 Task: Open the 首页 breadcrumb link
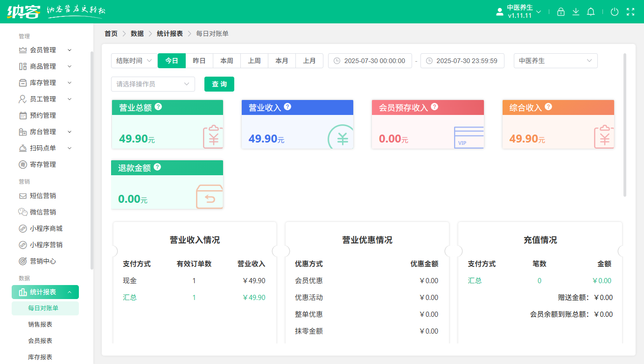point(111,34)
